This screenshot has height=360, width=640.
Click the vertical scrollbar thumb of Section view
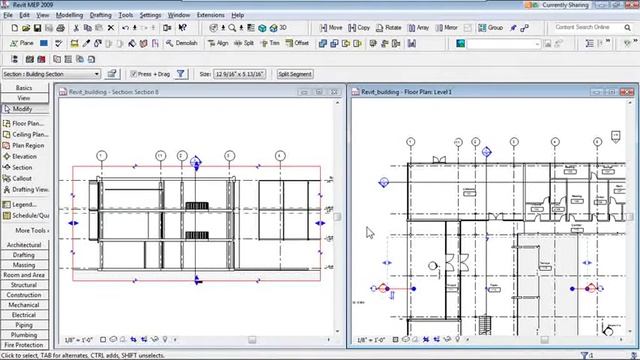click(x=337, y=217)
